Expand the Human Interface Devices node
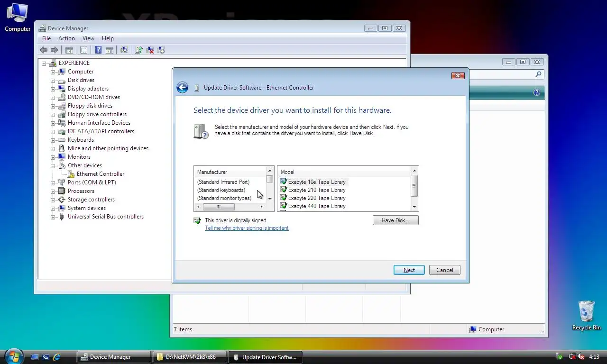Screen dimensions: 607x364 (x=53, y=123)
